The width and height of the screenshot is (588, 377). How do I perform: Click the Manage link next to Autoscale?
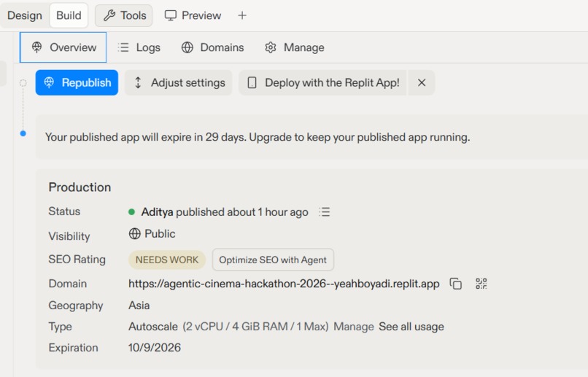tap(354, 327)
